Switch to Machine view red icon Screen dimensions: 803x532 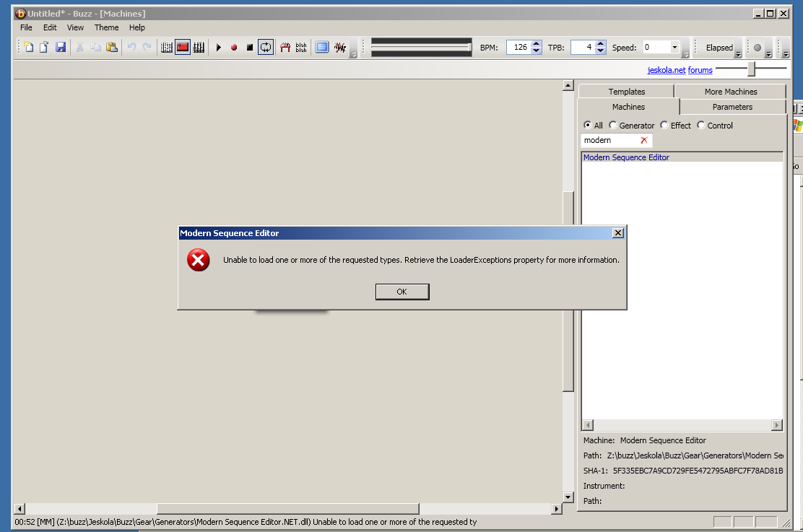pos(183,48)
